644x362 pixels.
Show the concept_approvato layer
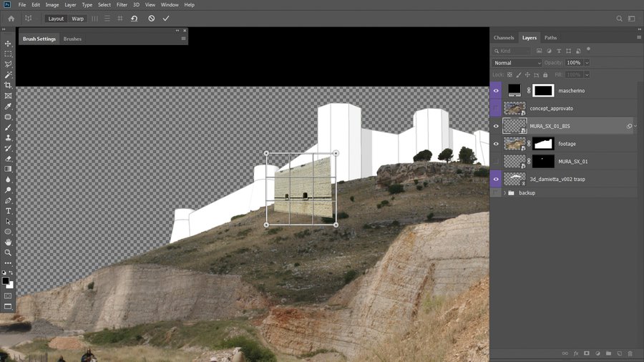tap(496, 109)
